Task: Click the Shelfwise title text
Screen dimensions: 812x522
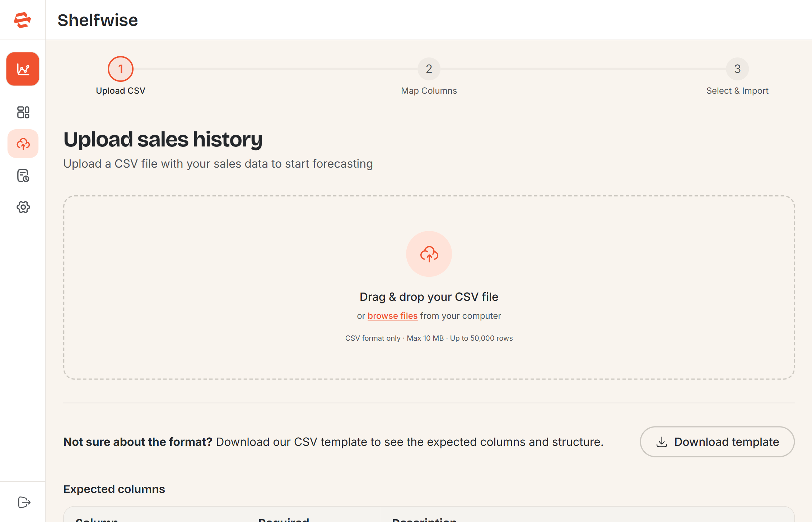Action: point(98,20)
